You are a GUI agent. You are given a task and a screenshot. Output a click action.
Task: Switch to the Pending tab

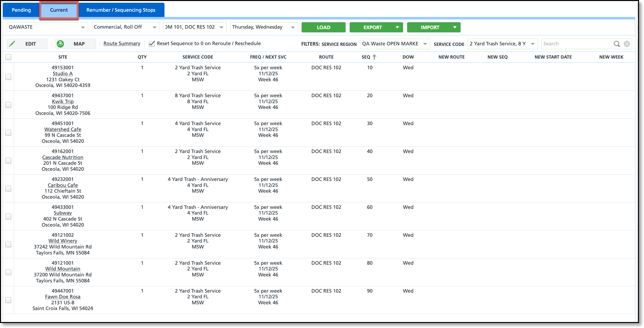[x=21, y=10]
